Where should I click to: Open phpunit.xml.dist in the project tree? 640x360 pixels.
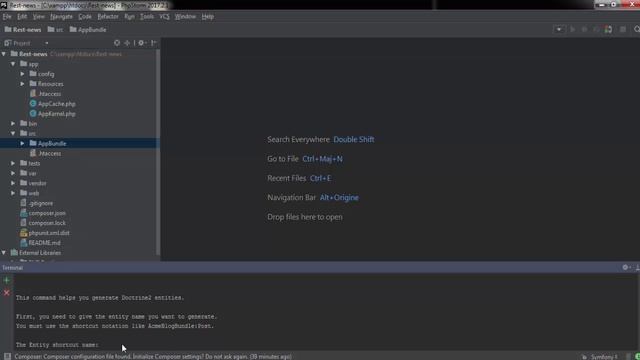point(49,233)
